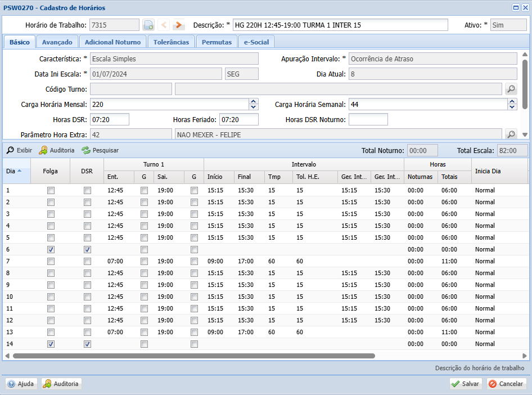
Task: Click the new record icon beside Horário de Trabalho
Action: 148,25
